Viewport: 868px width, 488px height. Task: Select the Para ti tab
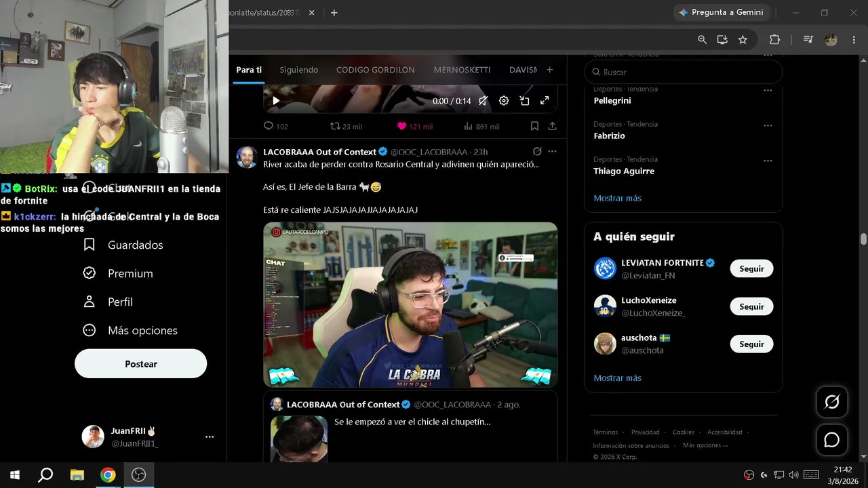(249, 70)
